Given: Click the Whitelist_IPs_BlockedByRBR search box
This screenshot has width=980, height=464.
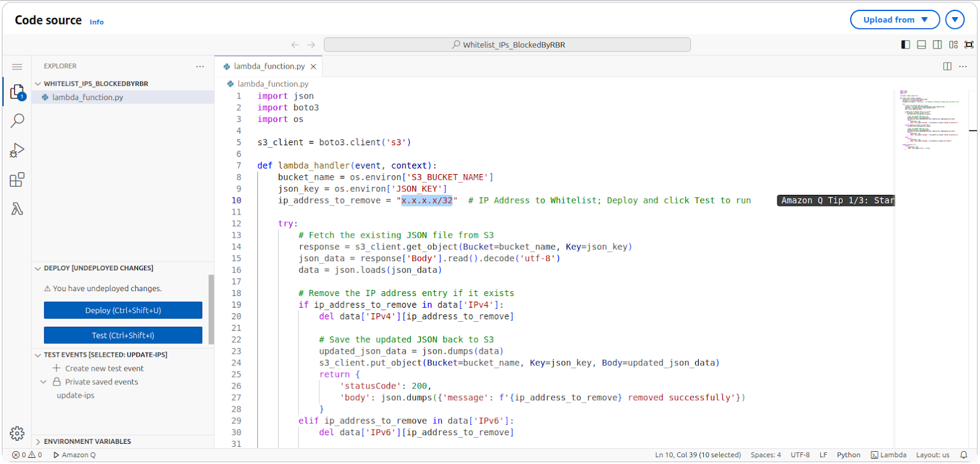Looking at the screenshot, I should 507,45.
